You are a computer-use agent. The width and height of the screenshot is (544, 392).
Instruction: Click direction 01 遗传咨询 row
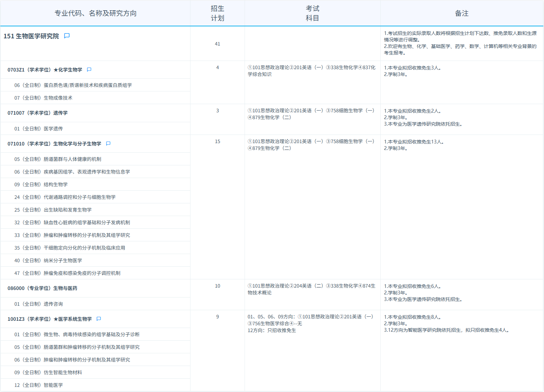pyautogui.click(x=39, y=304)
